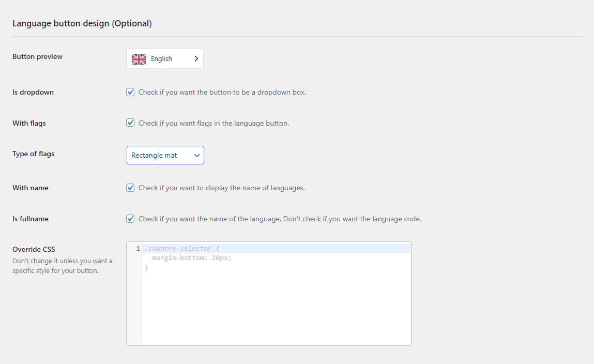Viewport: 594px width, 364px height.
Task: Toggle the Is fullname checkbox
Action: click(x=130, y=218)
